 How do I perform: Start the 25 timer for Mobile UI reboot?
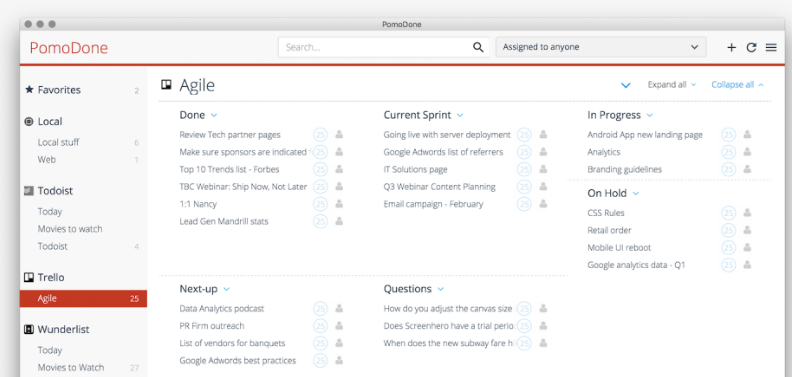coord(728,248)
